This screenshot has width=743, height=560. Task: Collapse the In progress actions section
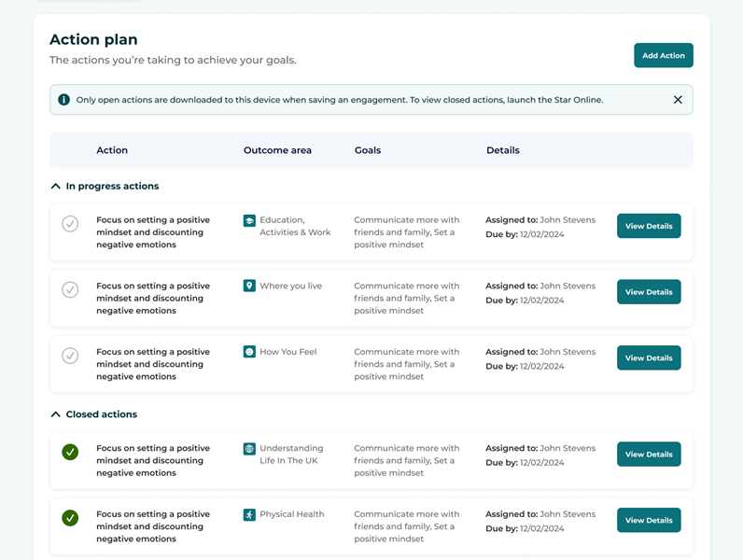[x=56, y=187]
